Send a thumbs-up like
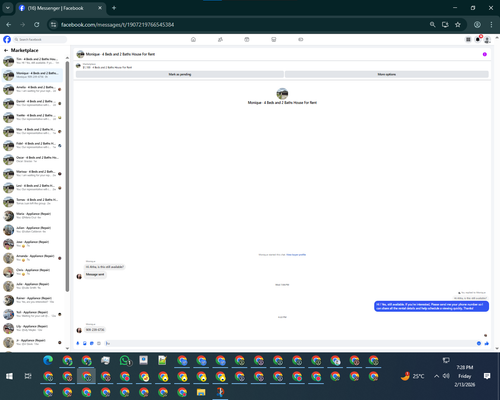Screen dimensions: 500x400 [x=487, y=343]
